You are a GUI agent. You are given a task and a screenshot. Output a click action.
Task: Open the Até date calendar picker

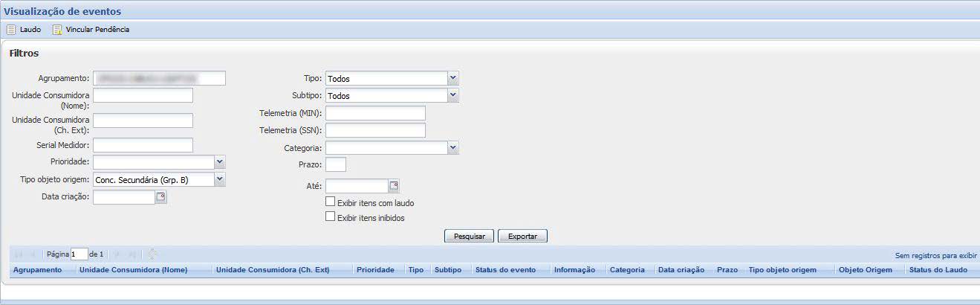tap(394, 186)
